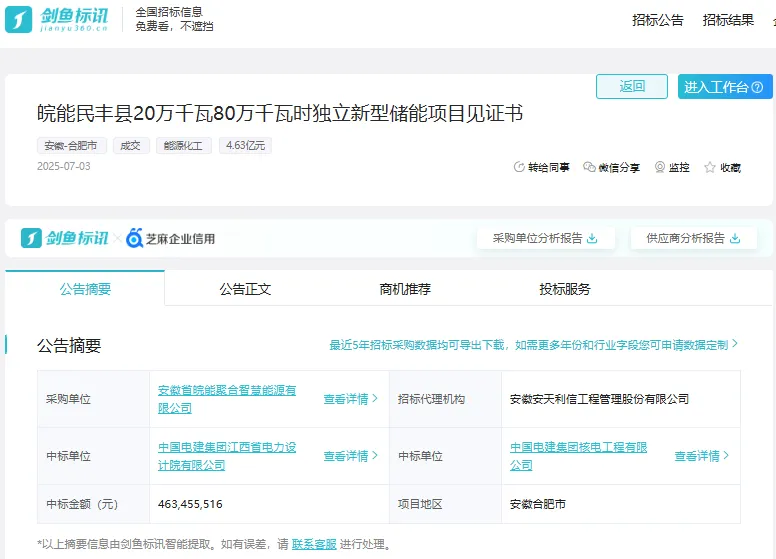Click the 监控 monitor icon
Screen dimensions: 776x559
660,168
